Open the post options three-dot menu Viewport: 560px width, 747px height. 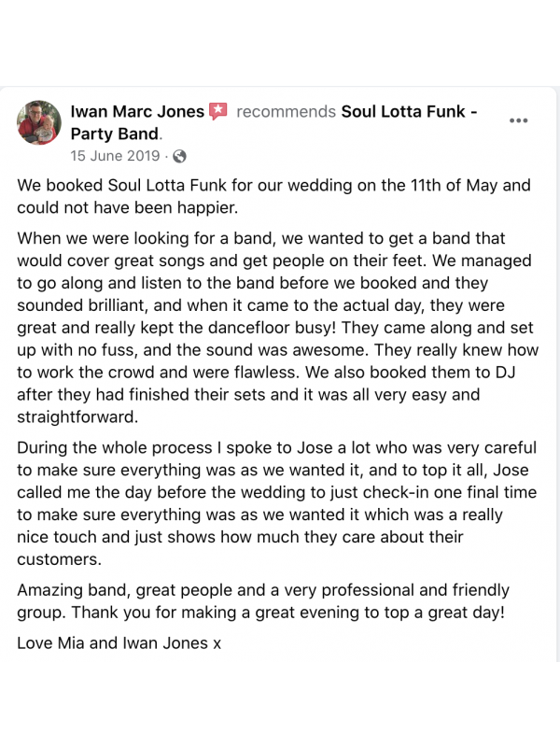click(519, 121)
